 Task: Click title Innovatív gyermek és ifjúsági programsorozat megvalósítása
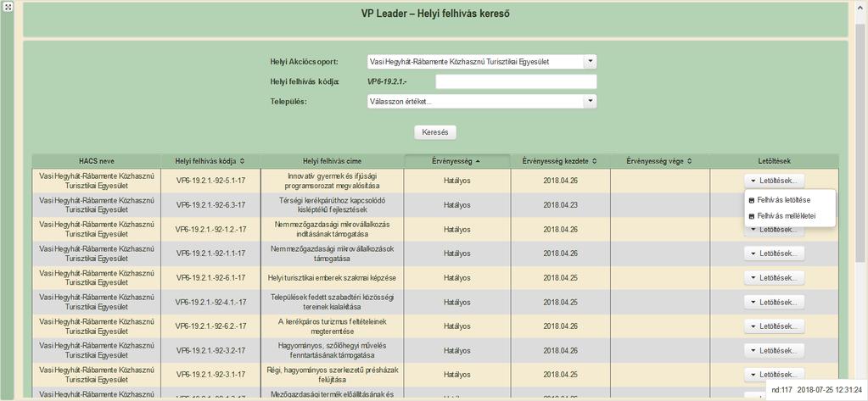coord(332,181)
